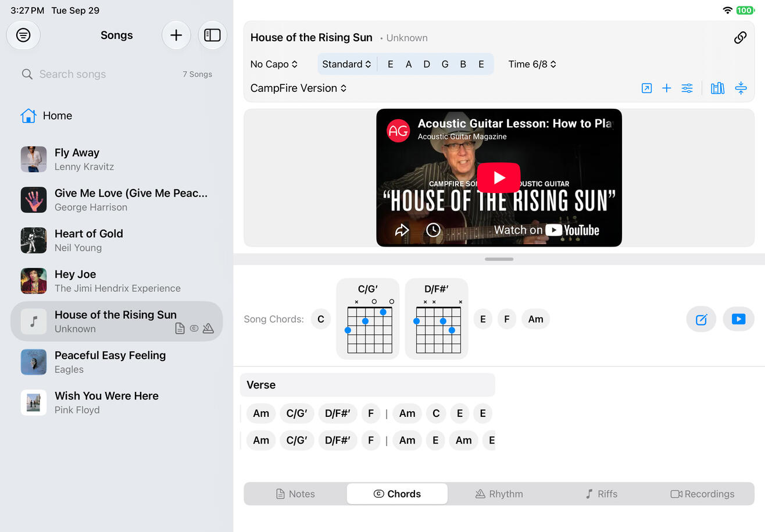This screenshot has width=765, height=532.
Task: Open the No Capo dropdown
Action: (274, 65)
